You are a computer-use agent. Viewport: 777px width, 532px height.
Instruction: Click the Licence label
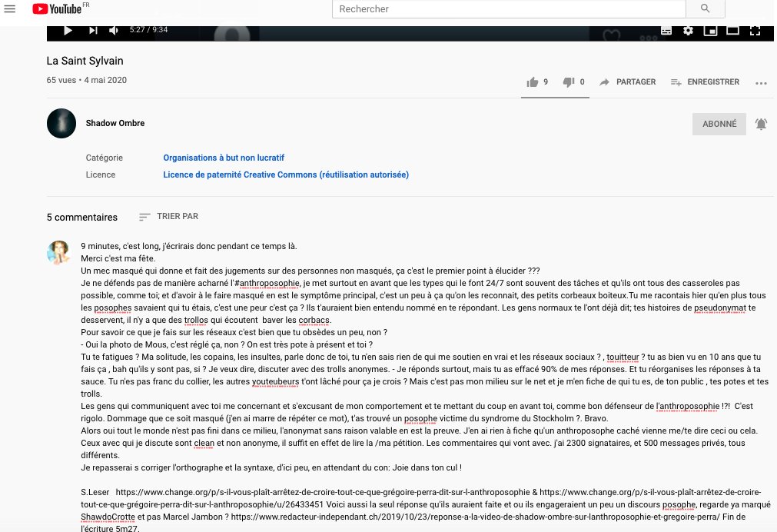[101, 175]
